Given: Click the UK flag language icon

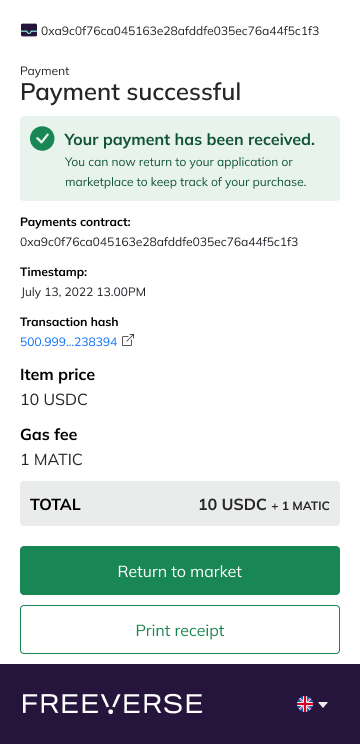Looking at the screenshot, I should (305, 704).
